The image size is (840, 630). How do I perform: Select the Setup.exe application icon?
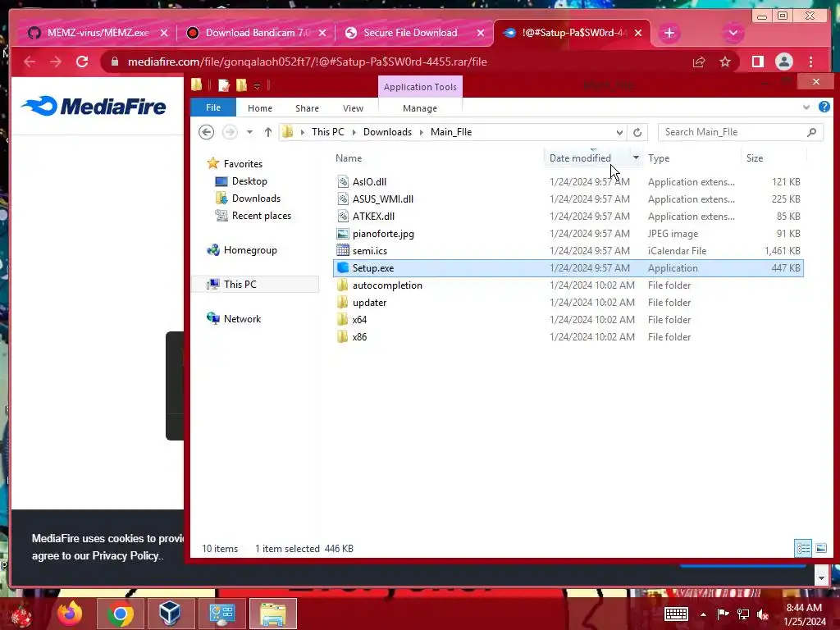pos(343,267)
